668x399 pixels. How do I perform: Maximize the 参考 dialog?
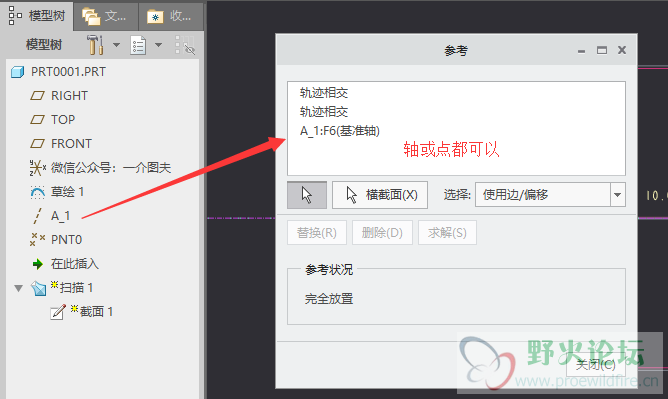tap(602, 50)
